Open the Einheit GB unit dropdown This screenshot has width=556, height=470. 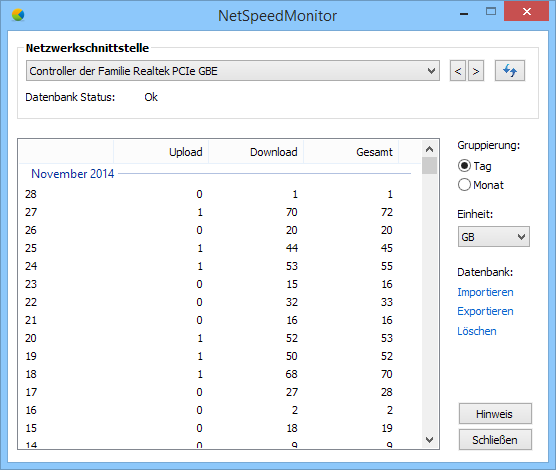[494, 237]
